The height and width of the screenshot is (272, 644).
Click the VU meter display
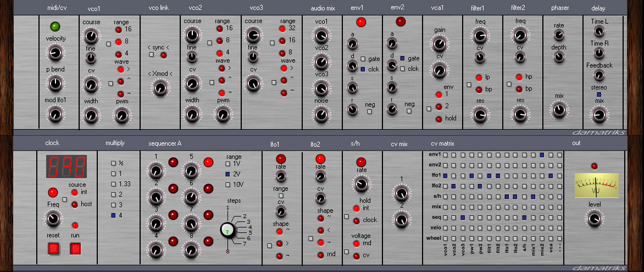[x=596, y=185]
